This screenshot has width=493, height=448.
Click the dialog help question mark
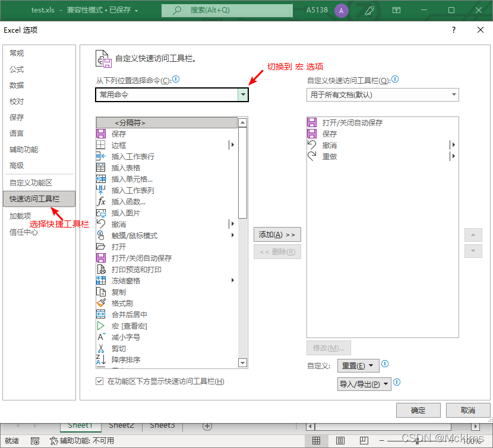pos(453,30)
